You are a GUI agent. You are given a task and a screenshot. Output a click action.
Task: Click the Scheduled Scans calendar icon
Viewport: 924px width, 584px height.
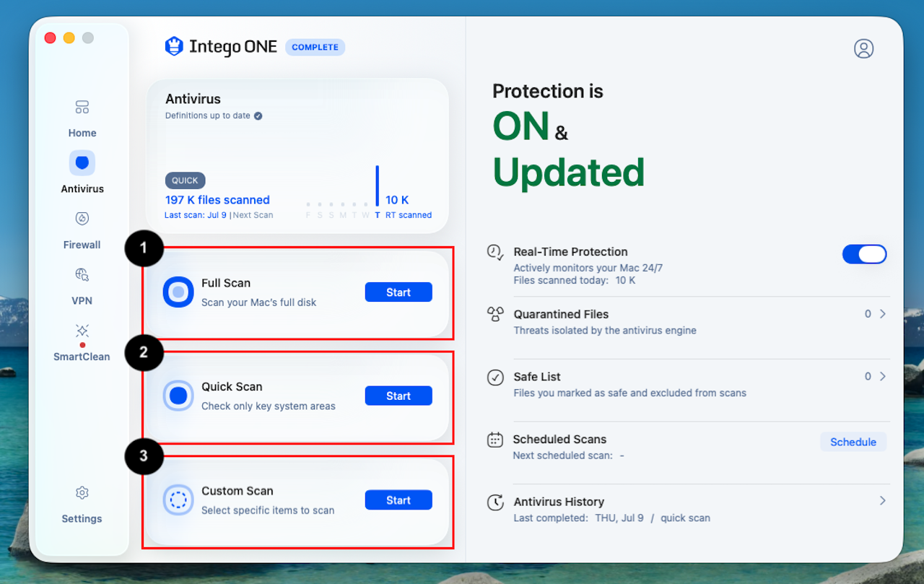pyautogui.click(x=495, y=440)
